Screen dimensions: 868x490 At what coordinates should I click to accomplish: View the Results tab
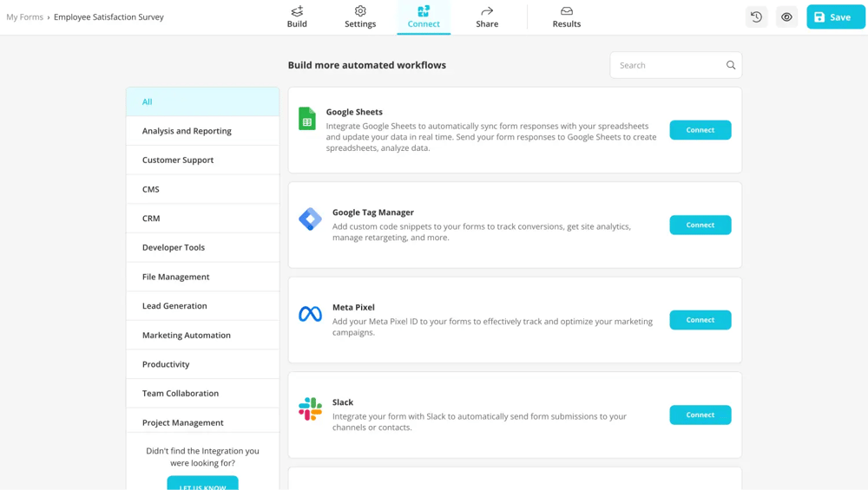(566, 17)
